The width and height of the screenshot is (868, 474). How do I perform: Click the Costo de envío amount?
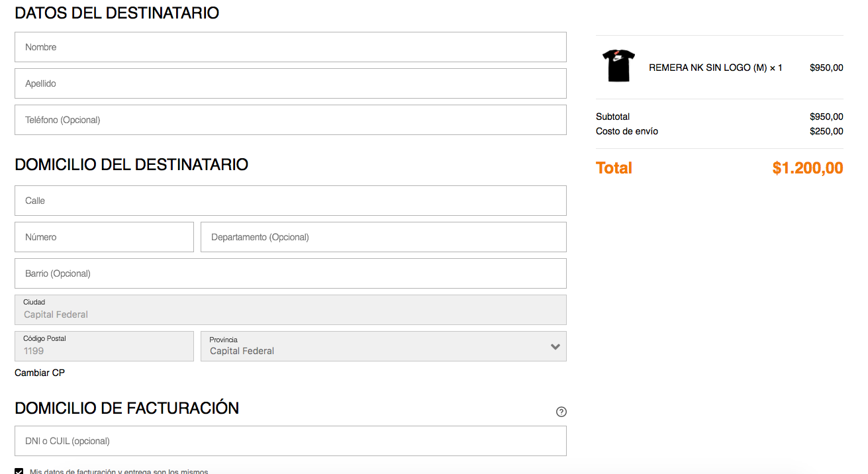point(826,131)
